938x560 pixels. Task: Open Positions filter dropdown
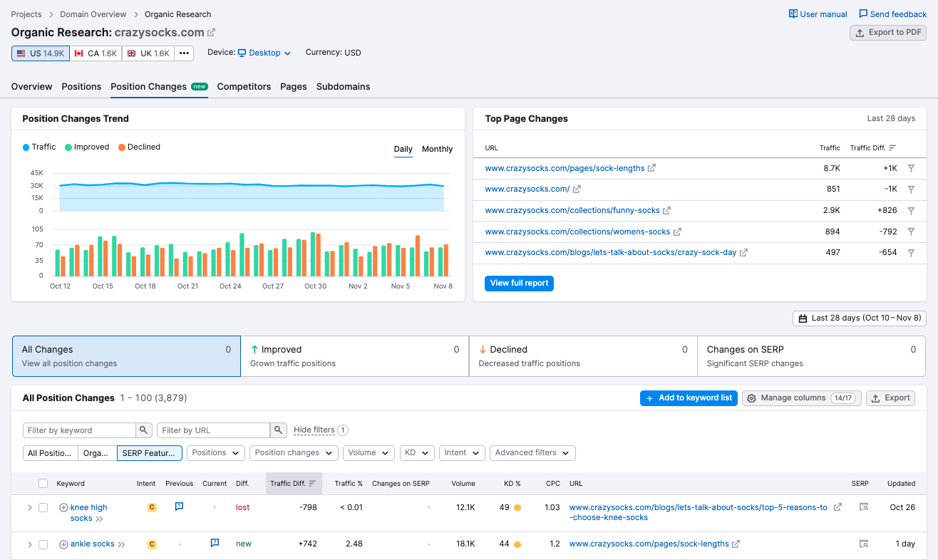pos(215,453)
